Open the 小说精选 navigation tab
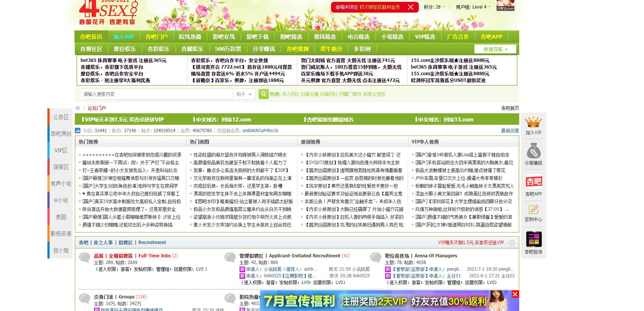The image size is (644, 311). point(392,37)
